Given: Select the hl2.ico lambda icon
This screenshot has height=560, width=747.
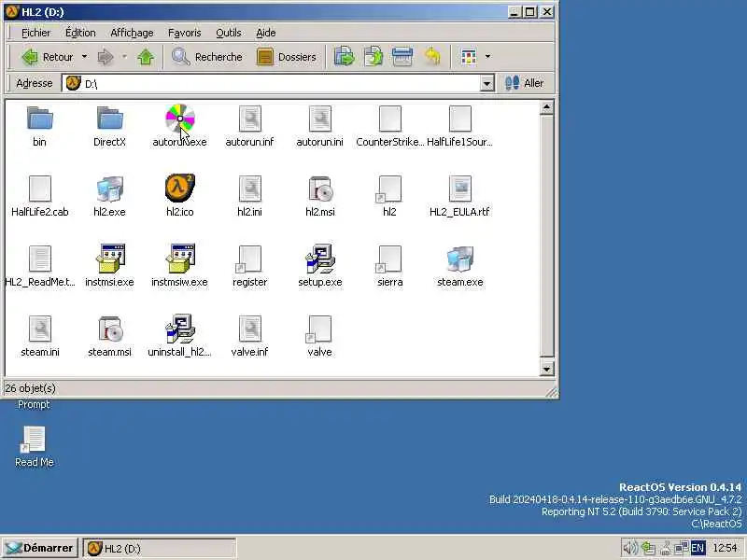Looking at the screenshot, I should (179, 189).
